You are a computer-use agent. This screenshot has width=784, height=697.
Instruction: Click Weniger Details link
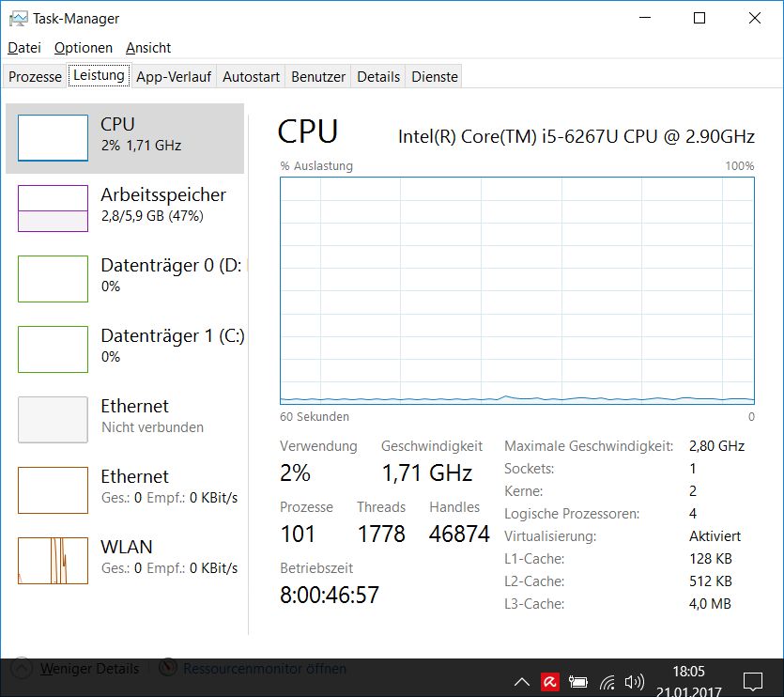[x=89, y=669]
